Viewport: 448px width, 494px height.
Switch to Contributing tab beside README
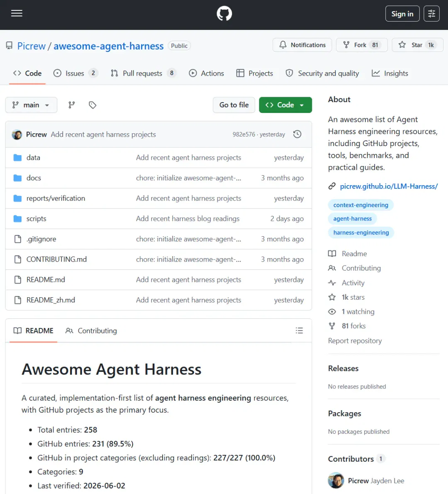coord(91,330)
